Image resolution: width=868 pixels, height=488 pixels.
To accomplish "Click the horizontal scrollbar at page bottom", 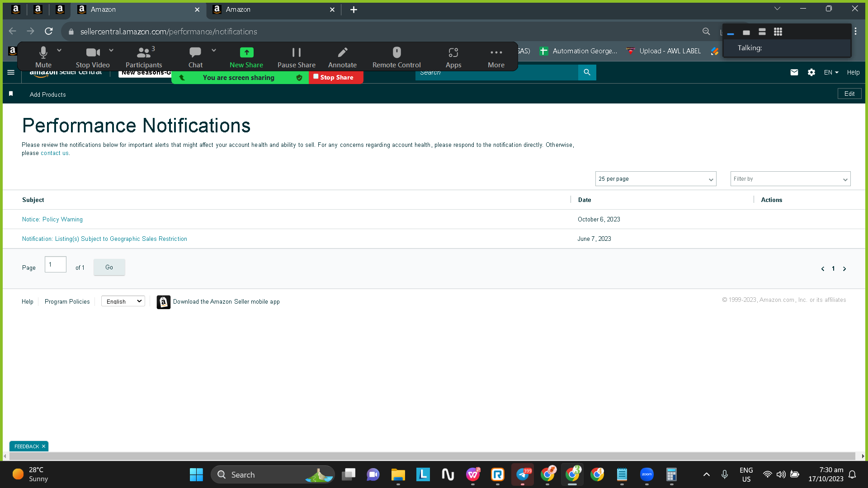I will (x=432, y=456).
